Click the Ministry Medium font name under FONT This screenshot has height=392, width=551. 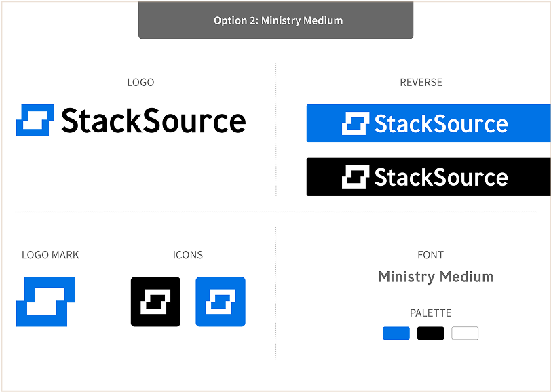[x=436, y=277]
